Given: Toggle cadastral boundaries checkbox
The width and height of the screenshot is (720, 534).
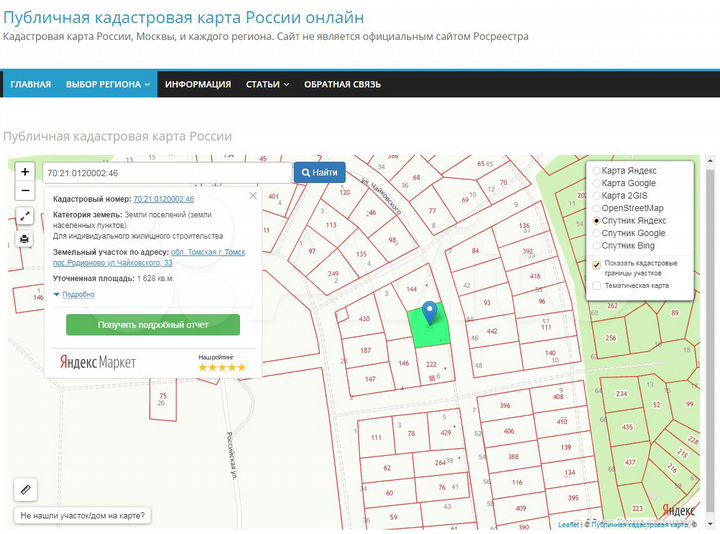Looking at the screenshot, I should (596, 264).
